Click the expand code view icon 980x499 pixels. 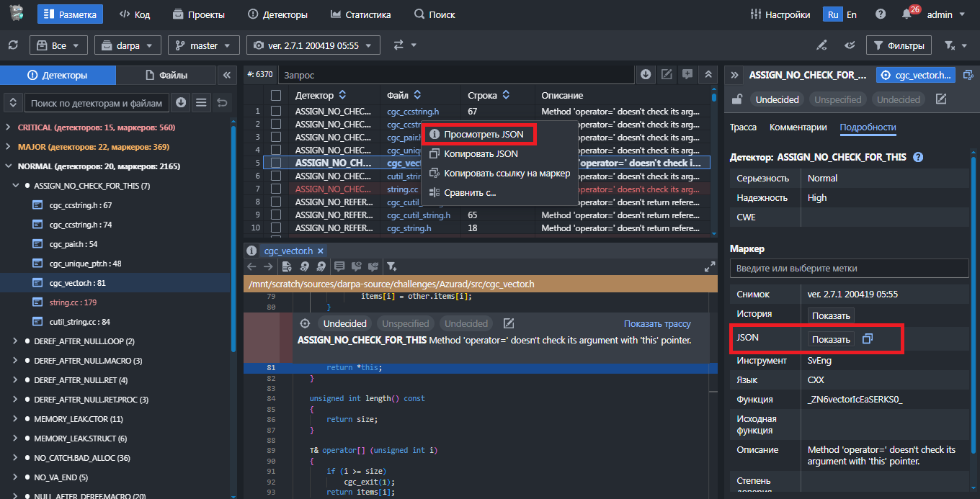pyautogui.click(x=709, y=266)
